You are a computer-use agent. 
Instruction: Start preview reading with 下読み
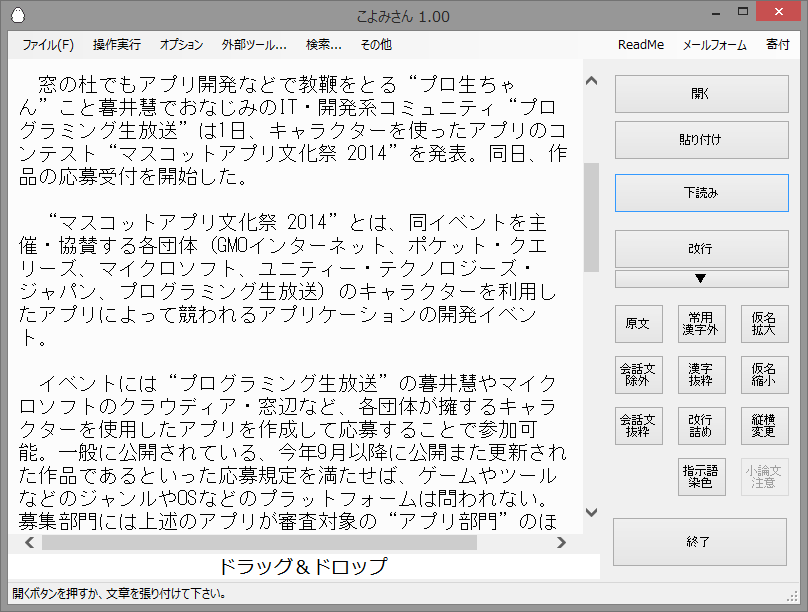700,192
